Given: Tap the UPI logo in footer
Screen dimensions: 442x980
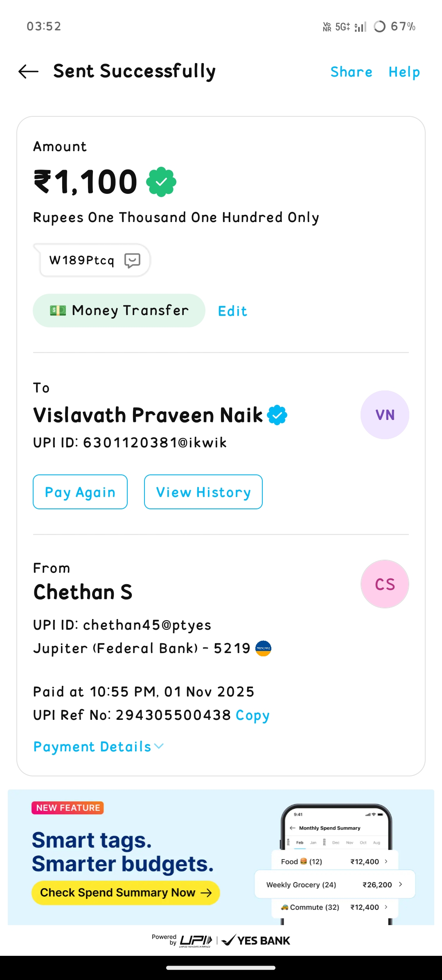Looking at the screenshot, I should click(x=196, y=941).
